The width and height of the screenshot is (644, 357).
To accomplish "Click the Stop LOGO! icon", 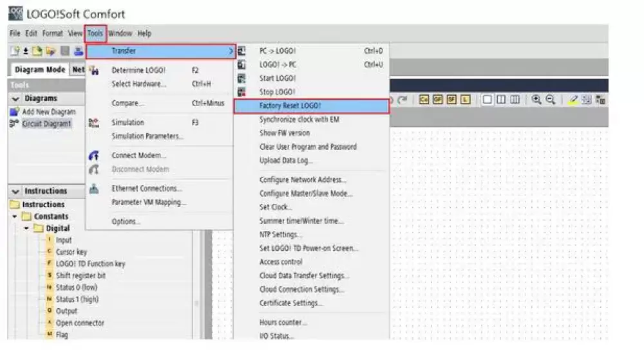I will pyautogui.click(x=242, y=92).
